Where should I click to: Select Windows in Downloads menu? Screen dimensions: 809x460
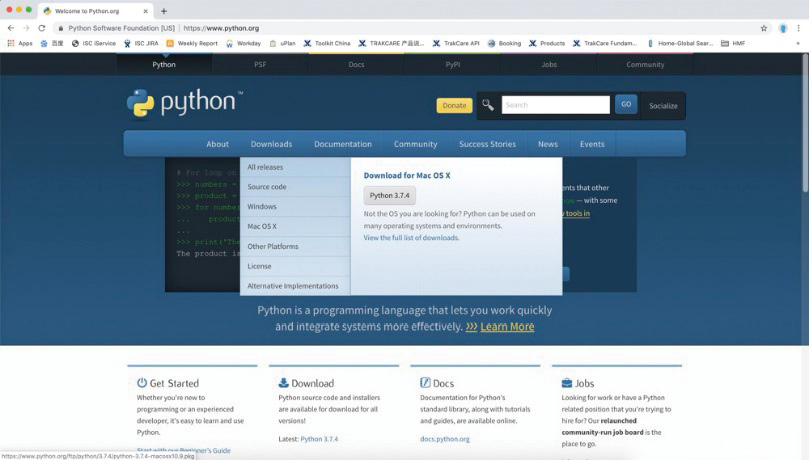(x=295, y=206)
